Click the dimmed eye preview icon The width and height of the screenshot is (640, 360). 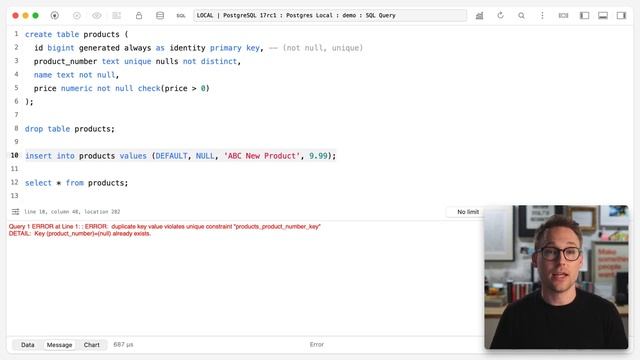[97, 16]
